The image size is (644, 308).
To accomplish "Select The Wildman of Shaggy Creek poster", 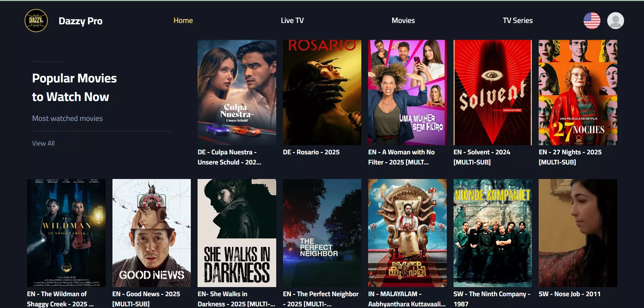I will tap(66, 233).
